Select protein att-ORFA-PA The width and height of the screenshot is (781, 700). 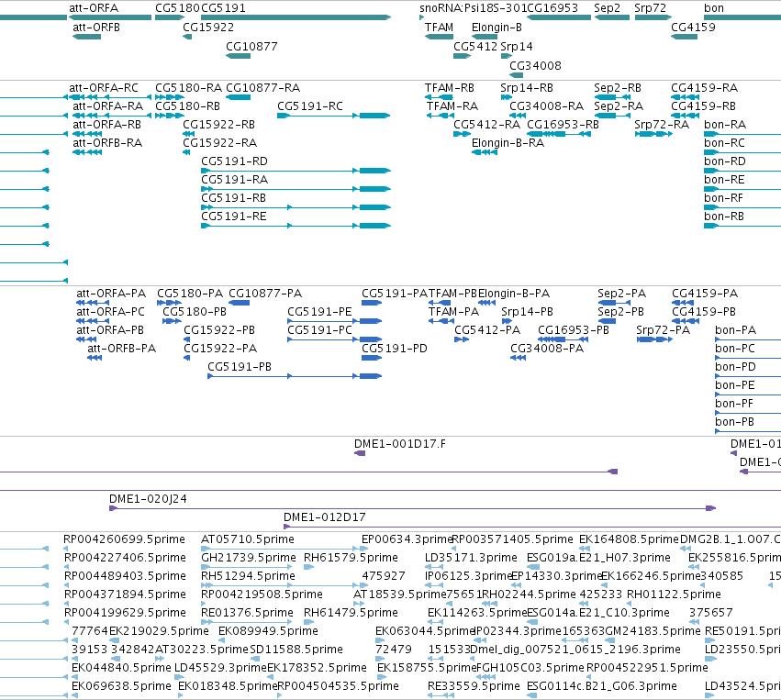tap(111, 294)
